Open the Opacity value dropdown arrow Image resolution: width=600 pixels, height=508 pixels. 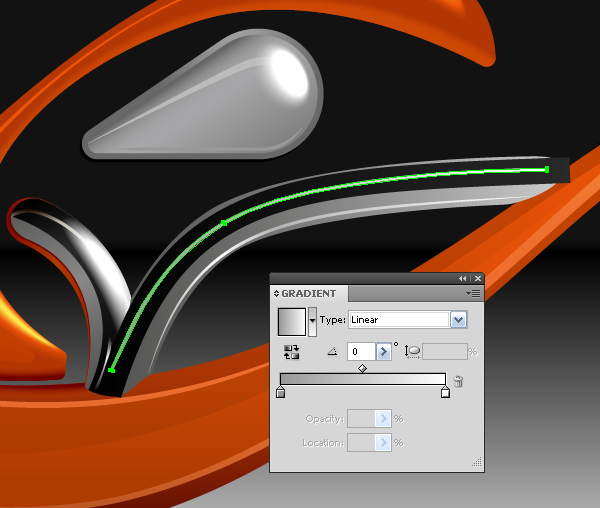coord(383,419)
